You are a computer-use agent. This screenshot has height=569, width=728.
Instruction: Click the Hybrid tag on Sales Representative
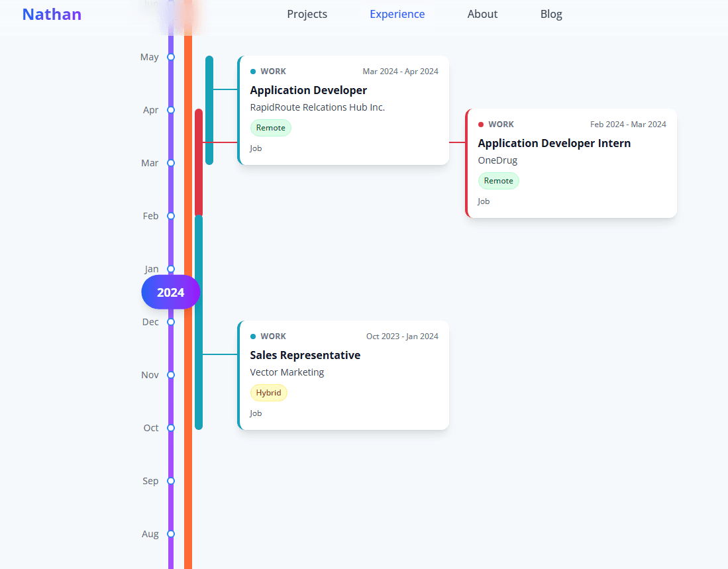[x=268, y=393]
